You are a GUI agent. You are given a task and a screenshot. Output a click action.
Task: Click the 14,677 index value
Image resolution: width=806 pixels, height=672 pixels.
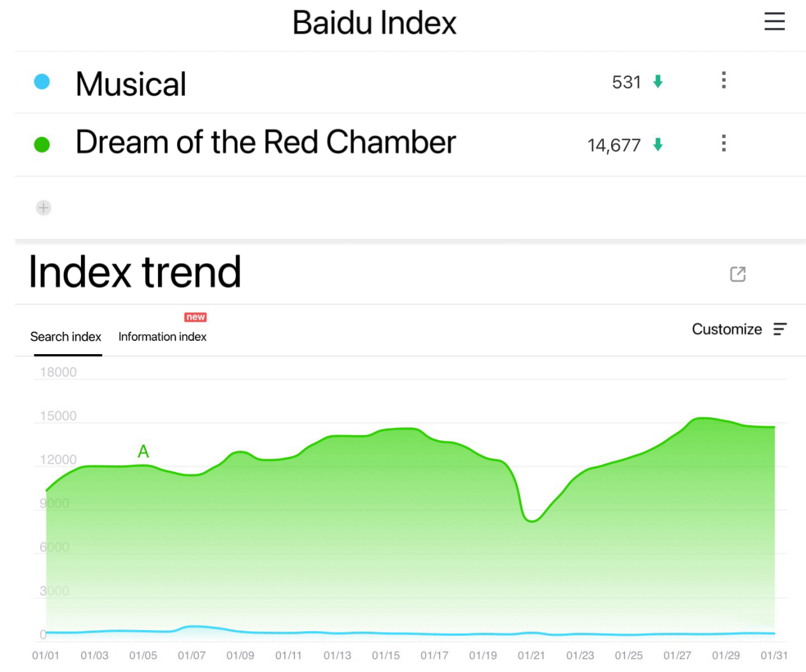pyautogui.click(x=614, y=145)
